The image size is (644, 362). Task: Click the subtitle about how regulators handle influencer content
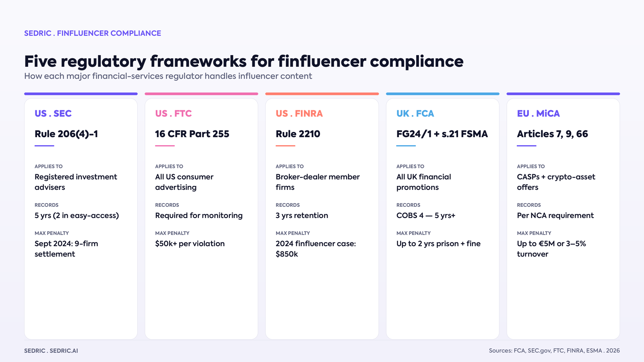pos(168,76)
